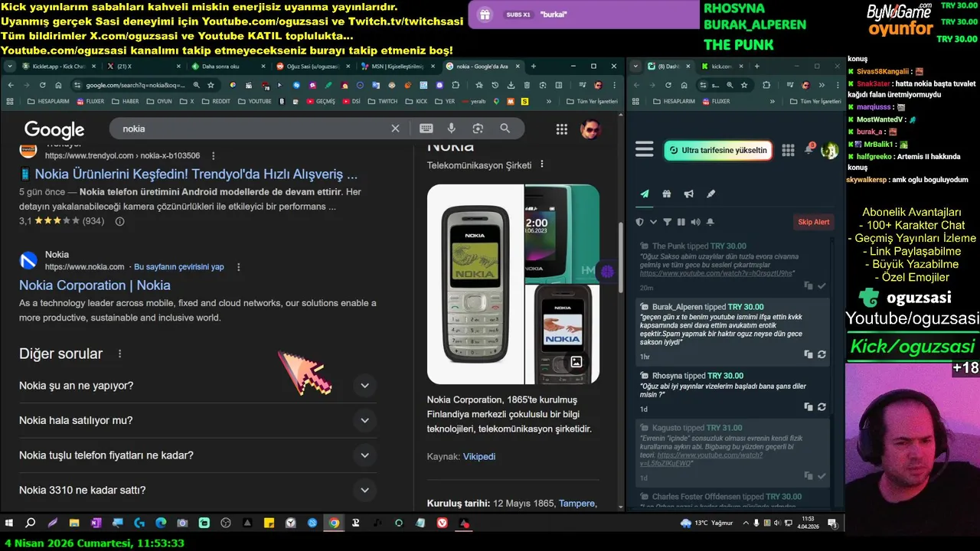Open the green Nokia phone image
The height and width of the screenshot is (551, 980).
[x=563, y=233]
